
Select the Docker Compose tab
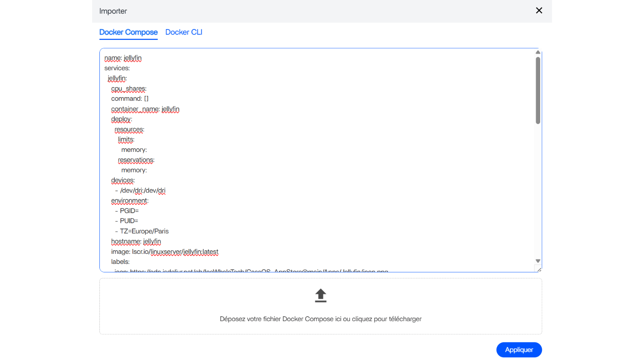coord(128,32)
